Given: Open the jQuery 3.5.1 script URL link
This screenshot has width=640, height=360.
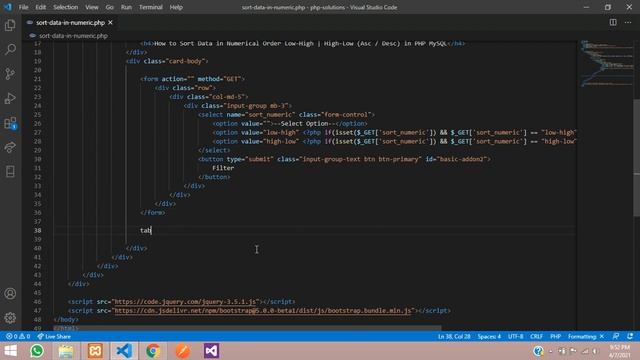Looking at the screenshot, I should coord(185,302).
